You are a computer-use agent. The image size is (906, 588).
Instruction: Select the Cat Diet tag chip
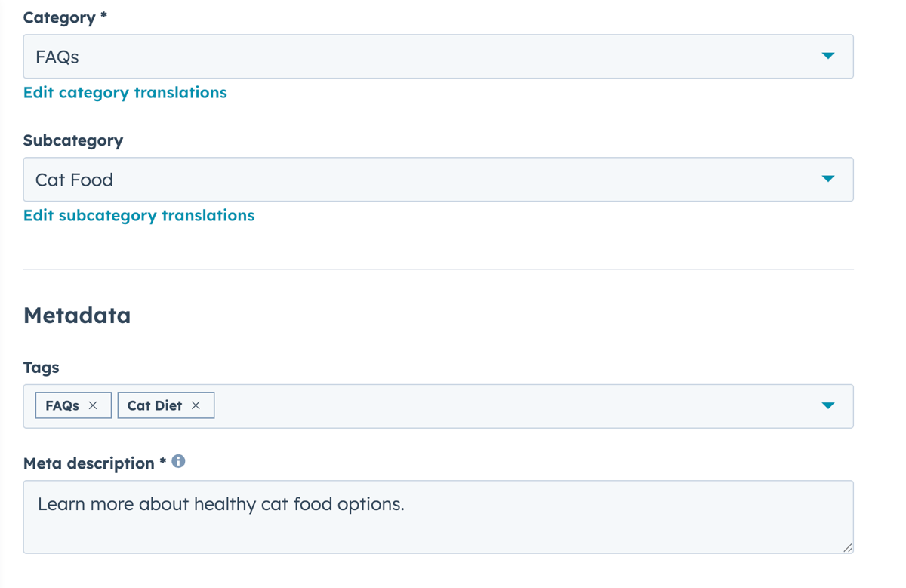pyautogui.click(x=155, y=405)
